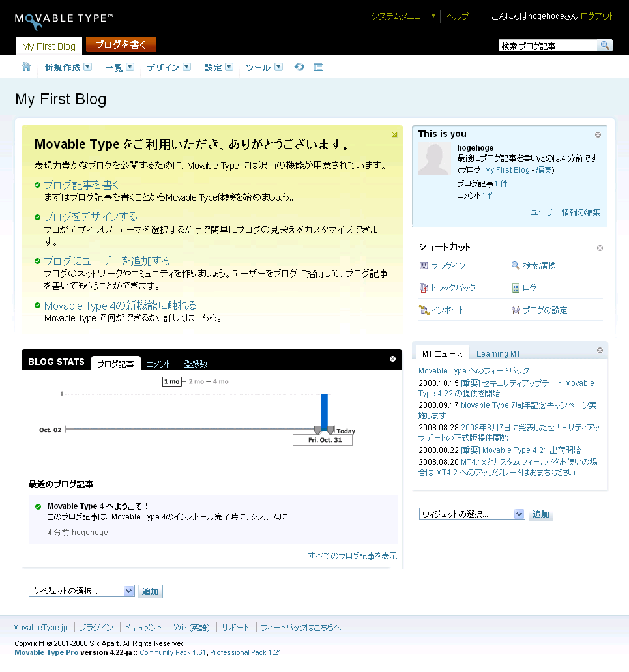
Task: Open the 検索/置換 shortcut
Action: tap(534, 266)
